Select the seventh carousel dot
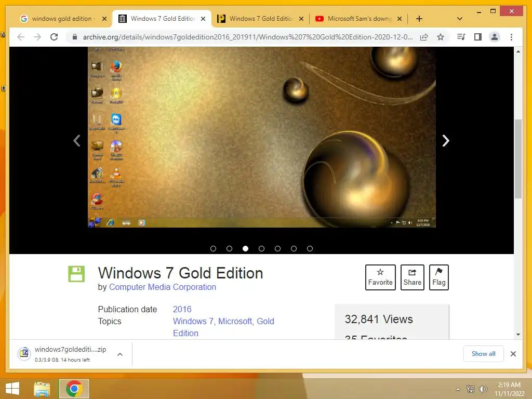This screenshot has height=399, width=532. (x=310, y=249)
